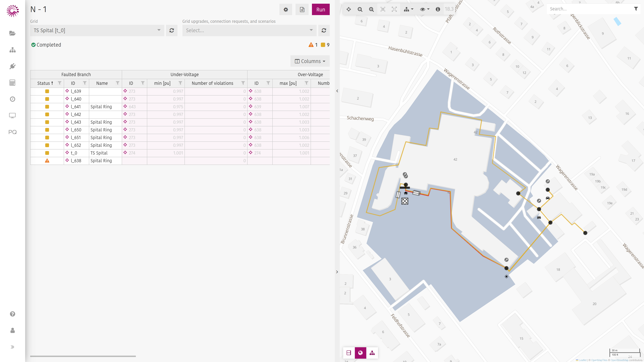The image size is (644, 362).
Task: Run the N-1 analysis
Action: (321, 10)
